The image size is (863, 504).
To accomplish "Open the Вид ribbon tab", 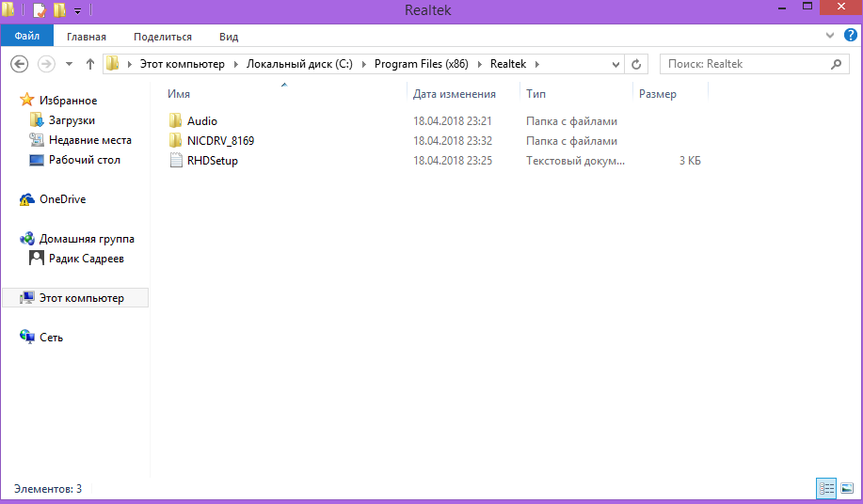I will point(229,37).
